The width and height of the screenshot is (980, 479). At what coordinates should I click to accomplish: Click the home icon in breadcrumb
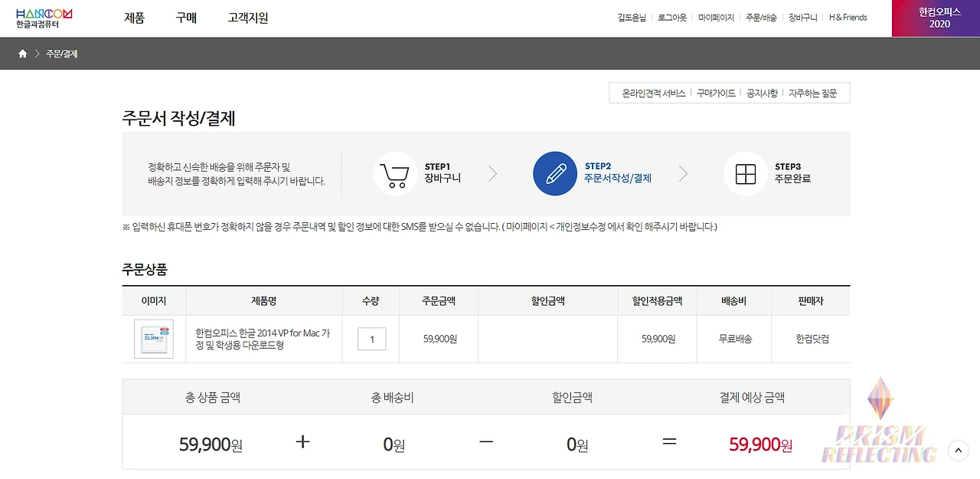(23, 54)
